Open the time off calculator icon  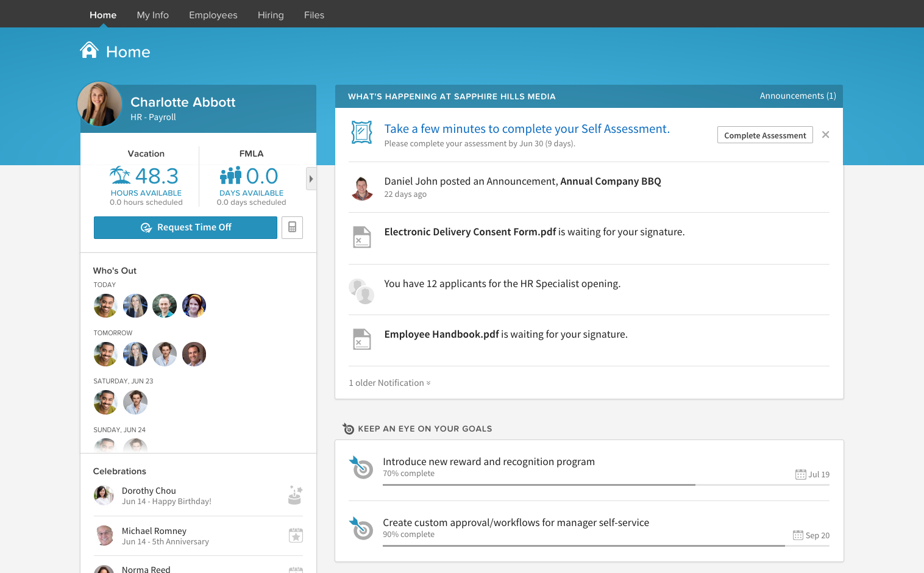[x=293, y=227]
